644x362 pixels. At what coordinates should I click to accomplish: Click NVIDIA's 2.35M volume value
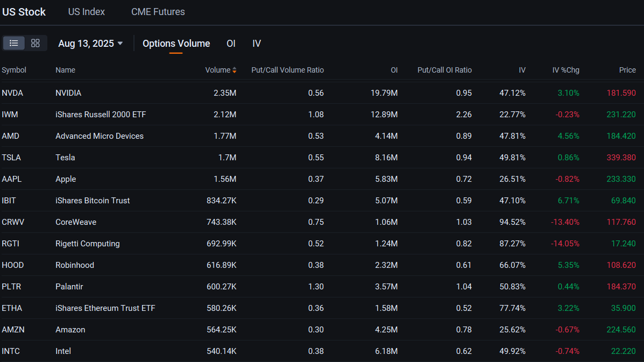225,93
